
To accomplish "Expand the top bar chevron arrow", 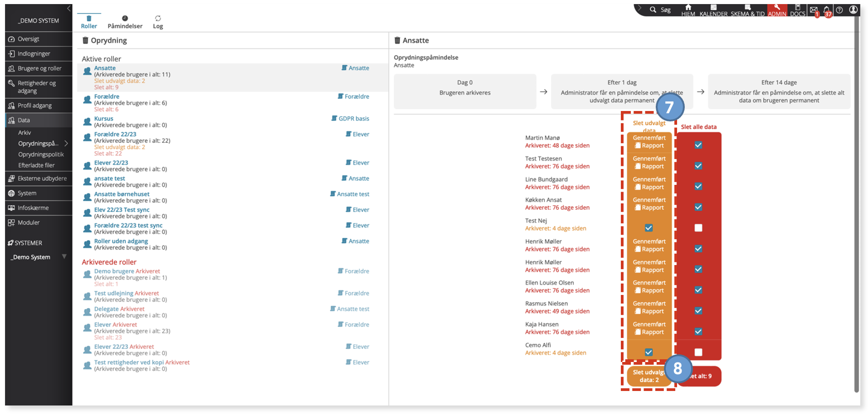I will (639, 9).
